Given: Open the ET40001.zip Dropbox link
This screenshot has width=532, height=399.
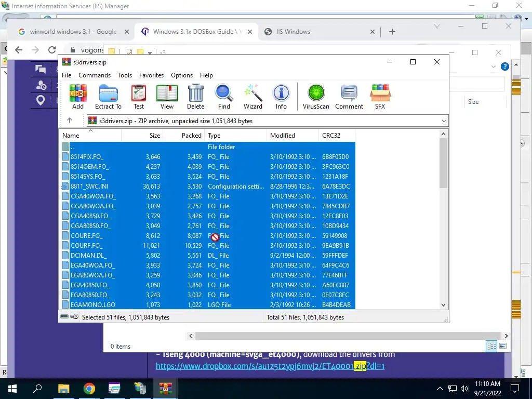Looking at the screenshot, I should pos(270,366).
